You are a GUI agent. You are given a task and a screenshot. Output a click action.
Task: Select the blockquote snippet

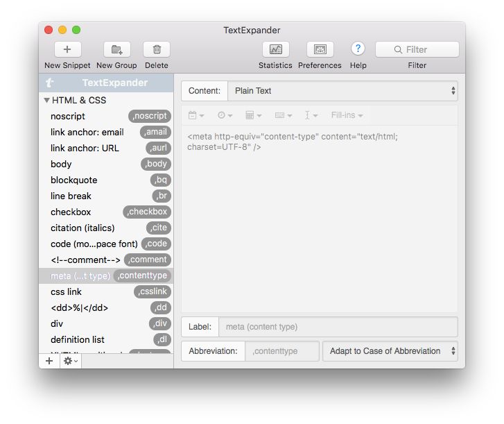(106, 180)
